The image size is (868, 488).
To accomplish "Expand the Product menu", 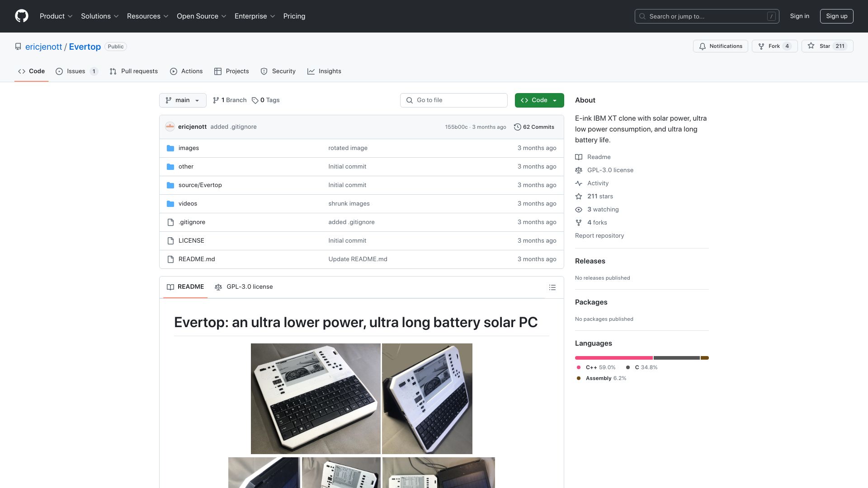I will (x=56, y=16).
